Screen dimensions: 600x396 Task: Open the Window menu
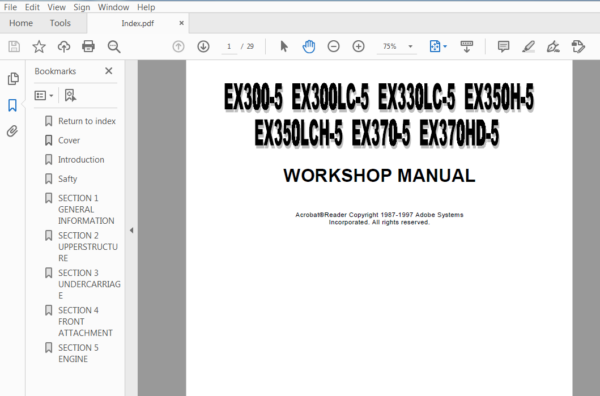(113, 7)
